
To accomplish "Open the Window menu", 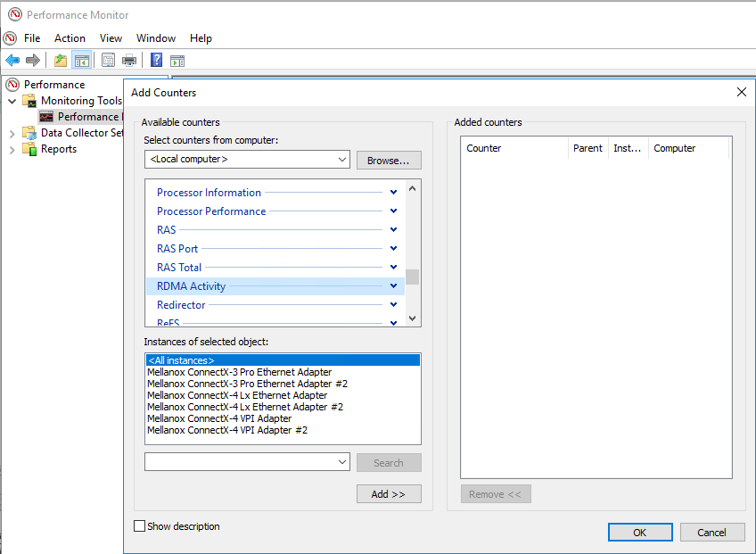I will pos(156,38).
